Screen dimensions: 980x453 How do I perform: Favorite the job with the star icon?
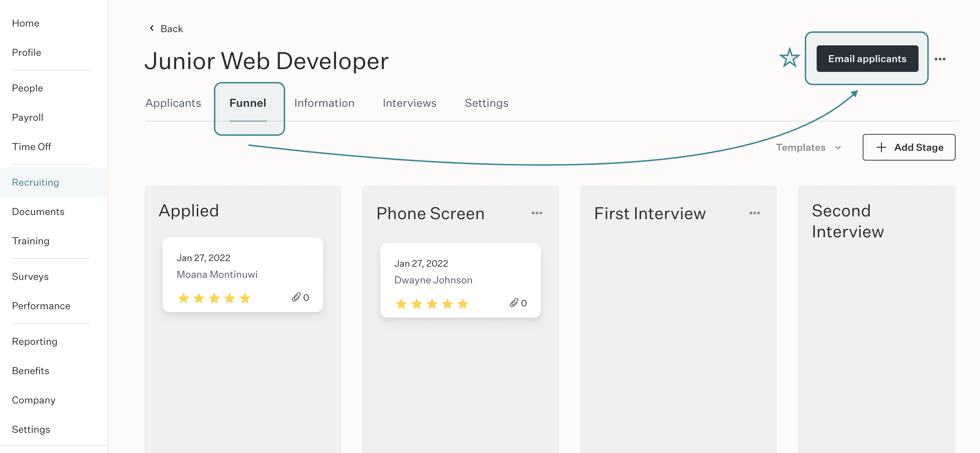click(789, 58)
